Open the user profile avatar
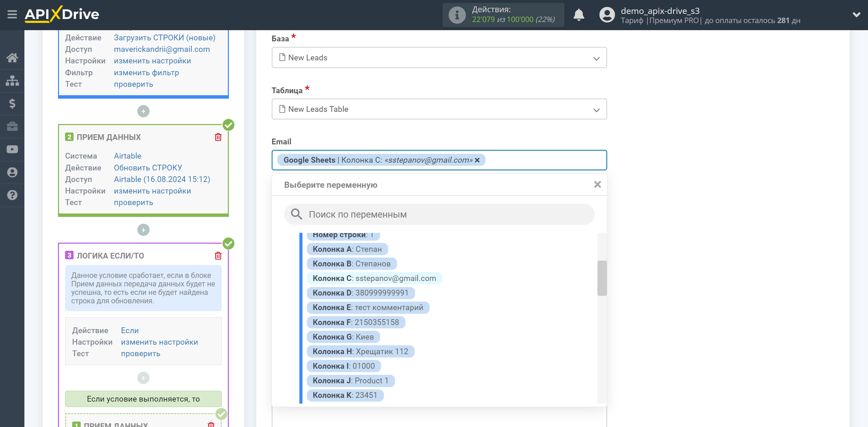 tap(607, 15)
